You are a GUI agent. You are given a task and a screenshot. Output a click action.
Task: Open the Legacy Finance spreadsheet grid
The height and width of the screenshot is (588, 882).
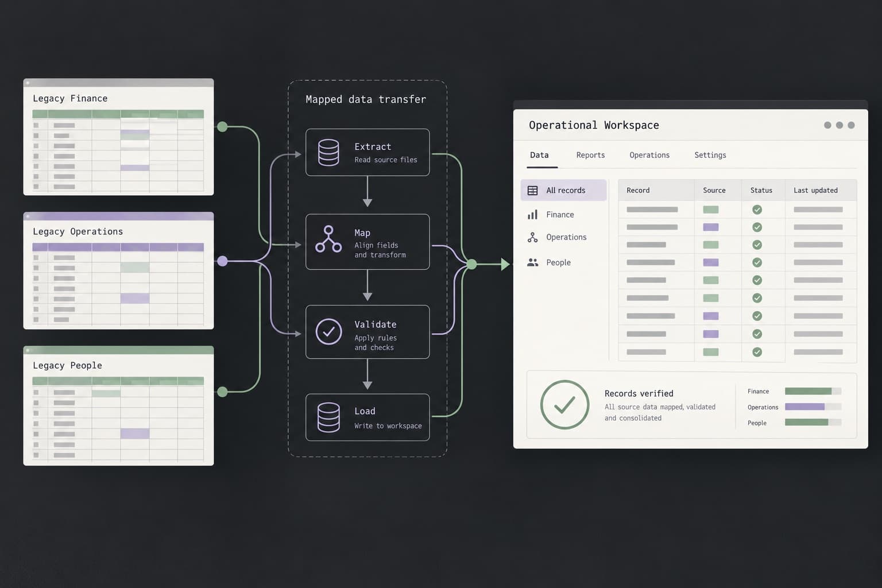tap(118, 150)
